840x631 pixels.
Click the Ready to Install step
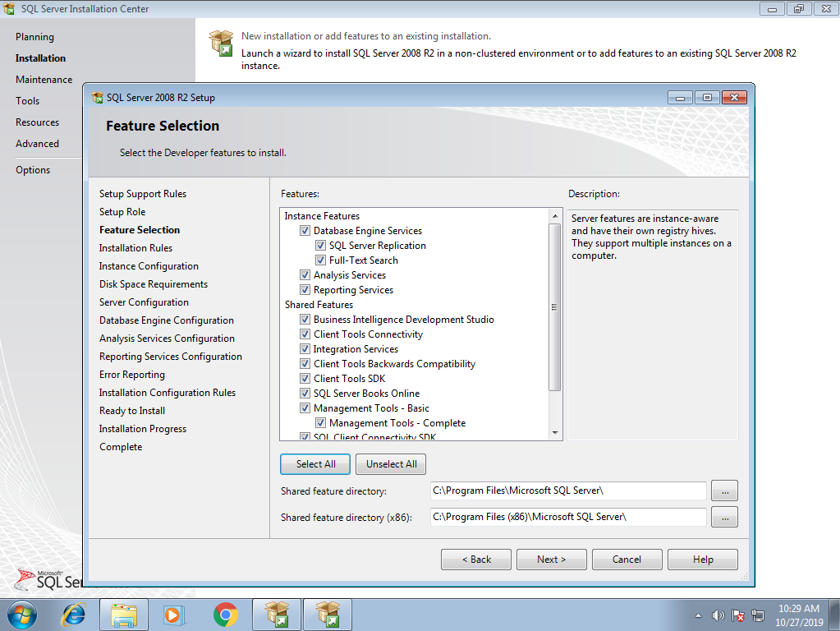pos(131,411)
